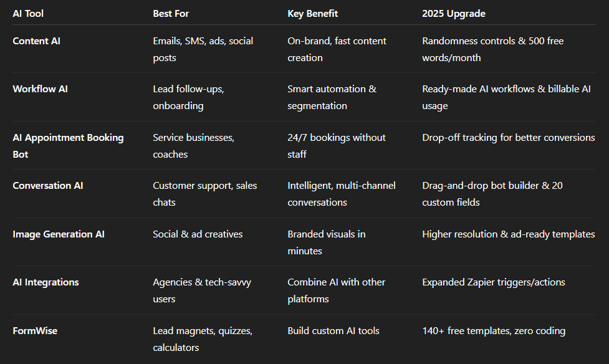Select the "Workflow AI" row title
Screen dimensions: 609x364
pyautogui.click(x=40, y=89)
